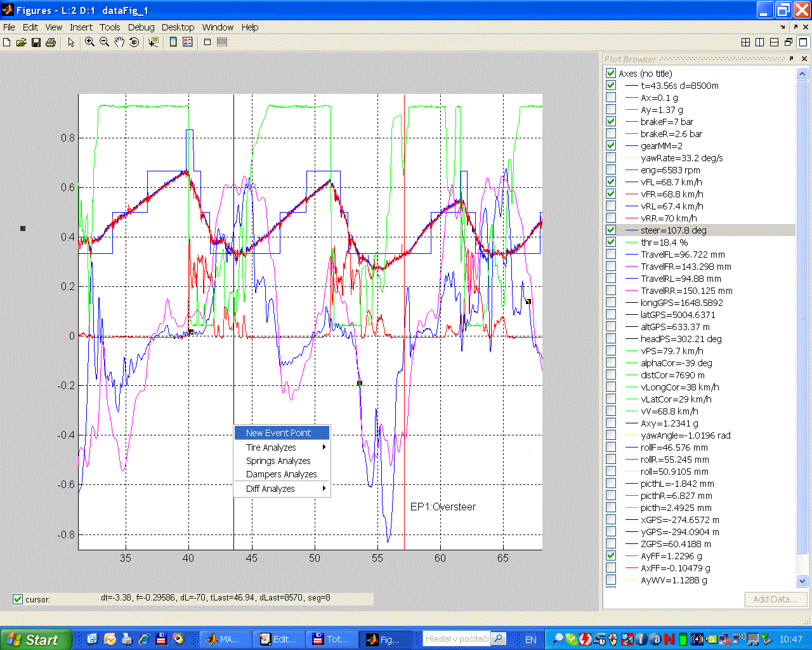Viewport: 812px width, 650px height.
Task: Insert a colorbar using the toolbar
Action: pos(173,43)
